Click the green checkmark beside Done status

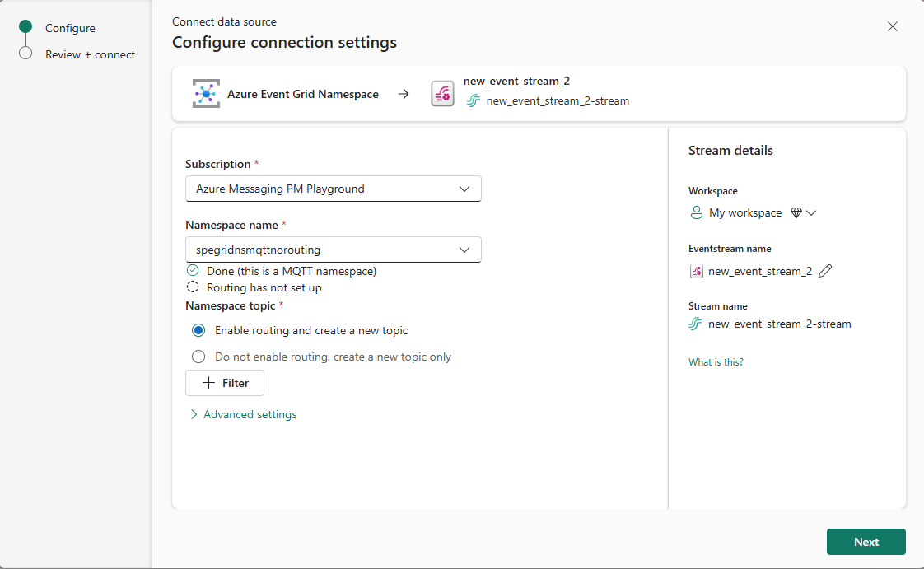coord(191,270)
